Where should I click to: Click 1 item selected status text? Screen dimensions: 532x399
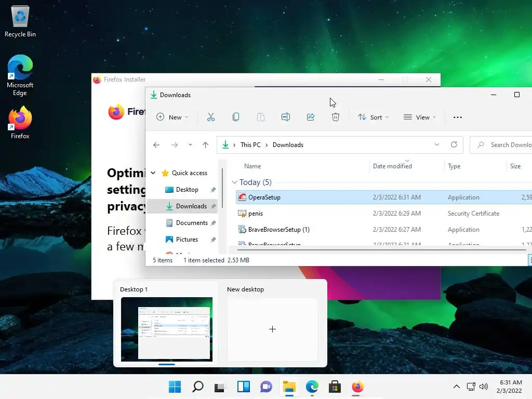tap(204, 260)
